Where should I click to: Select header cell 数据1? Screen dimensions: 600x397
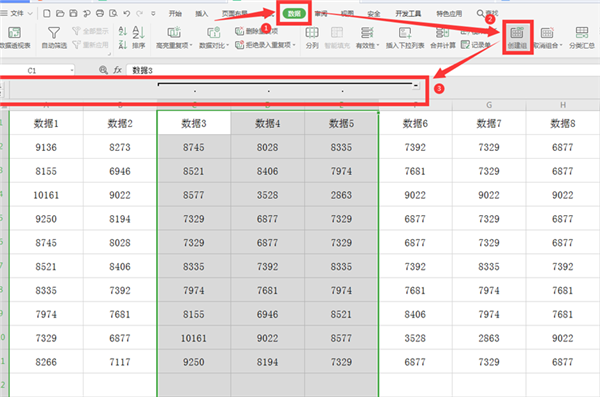click(46, 123)
